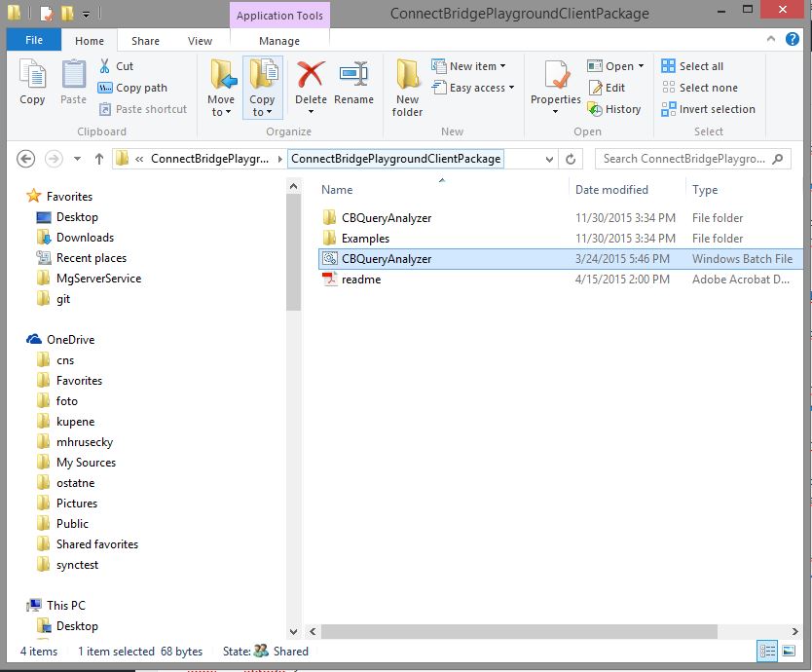Switch to the Manage ribbon tab
This screenshot has width=812, height=672.
point(279,40)
